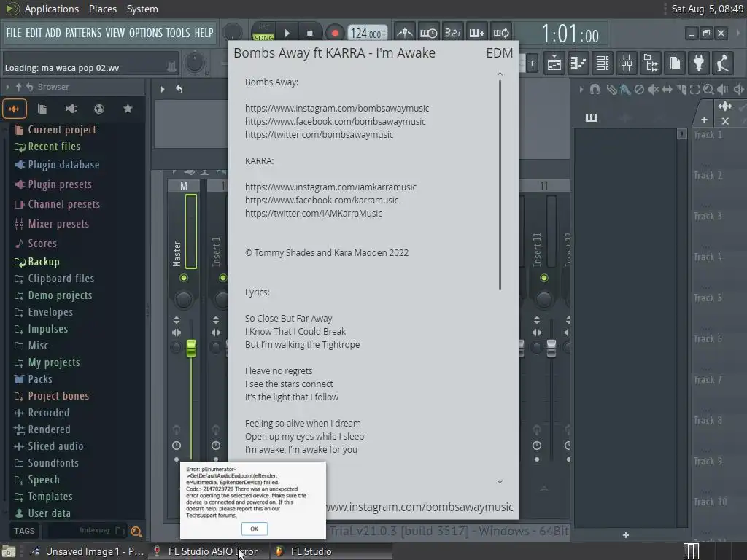747x560 pixels.
Task: Select the playlist zoom magnifier tool
Action: (708, 89)
